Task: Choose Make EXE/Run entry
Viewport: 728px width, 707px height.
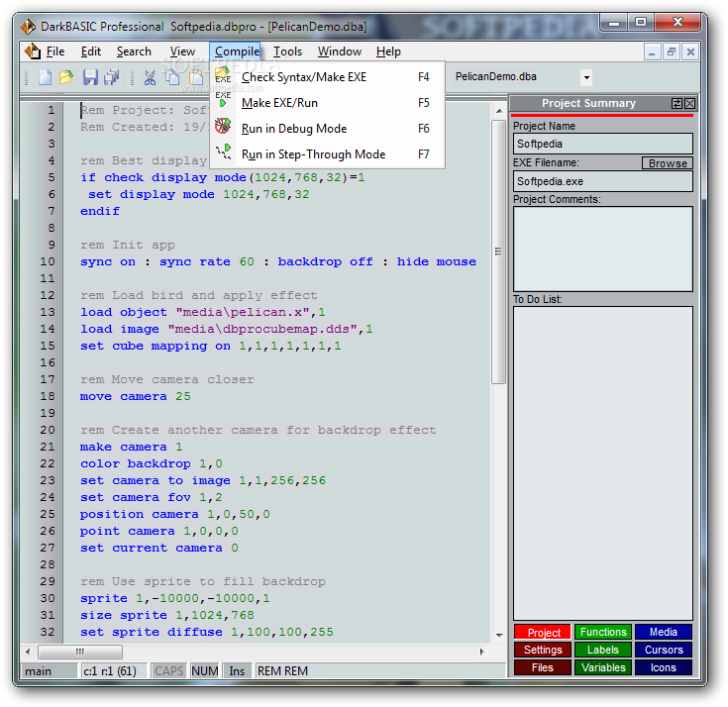Action: 327,103
